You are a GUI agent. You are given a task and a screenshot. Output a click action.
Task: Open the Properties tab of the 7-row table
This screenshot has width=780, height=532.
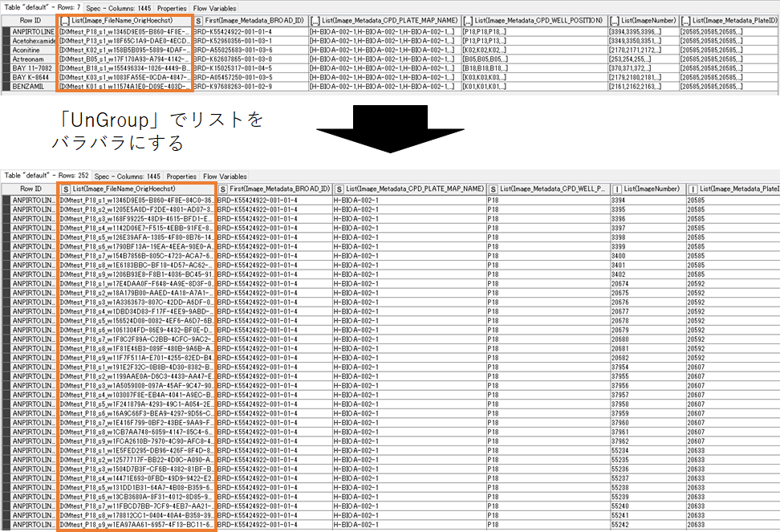click(172, 9)
